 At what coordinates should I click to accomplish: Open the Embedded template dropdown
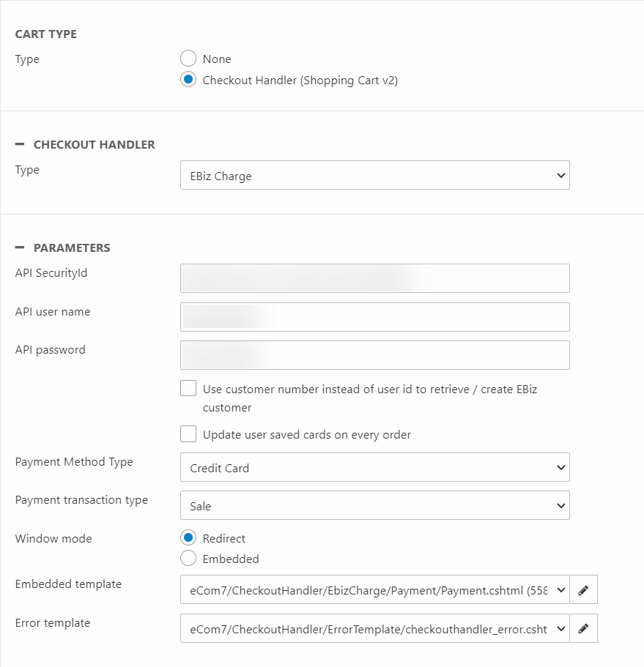(374, 589)
